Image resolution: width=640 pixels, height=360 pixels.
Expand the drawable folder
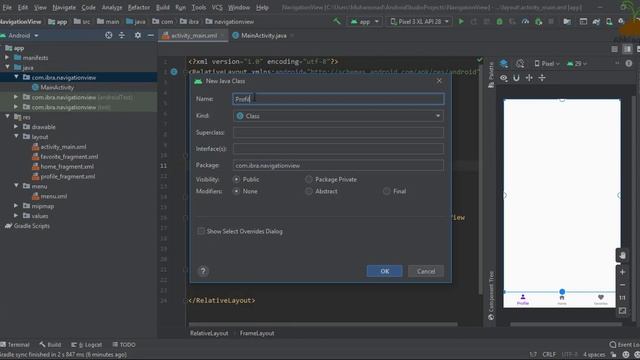[16, 127]
